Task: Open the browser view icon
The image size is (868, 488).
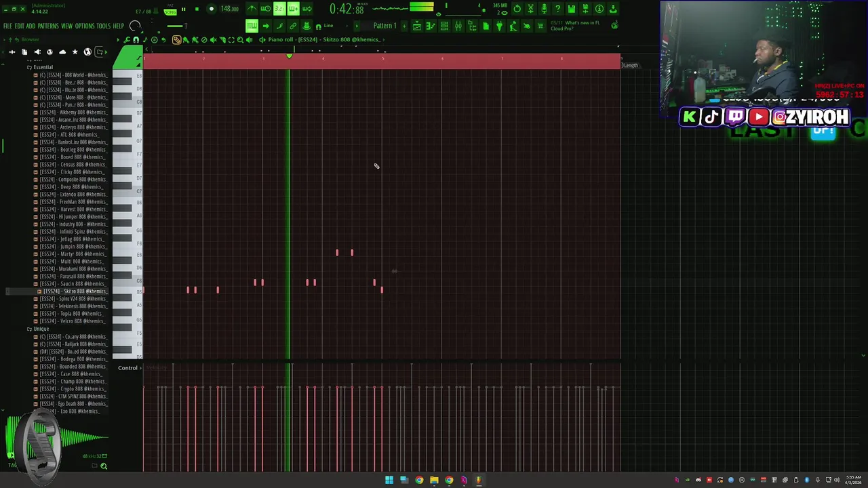Action: [472, 26]
